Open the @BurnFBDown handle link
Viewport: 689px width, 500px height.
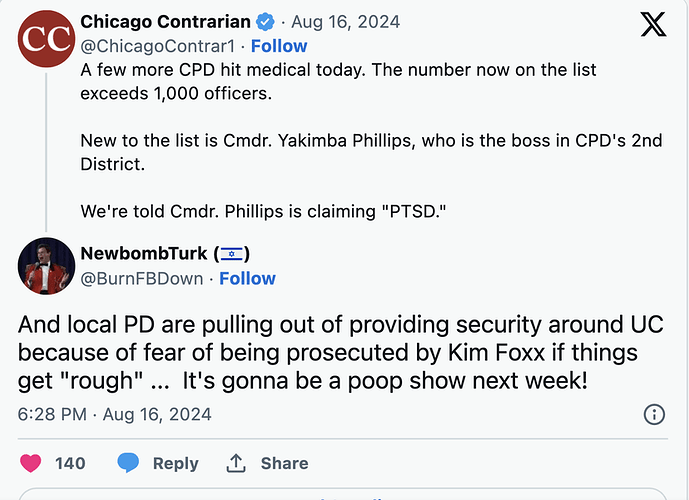point(142,279)
